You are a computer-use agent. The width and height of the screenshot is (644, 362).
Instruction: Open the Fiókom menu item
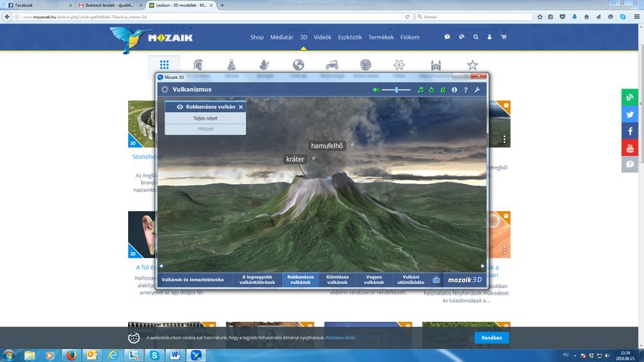(x=410, y=37)
